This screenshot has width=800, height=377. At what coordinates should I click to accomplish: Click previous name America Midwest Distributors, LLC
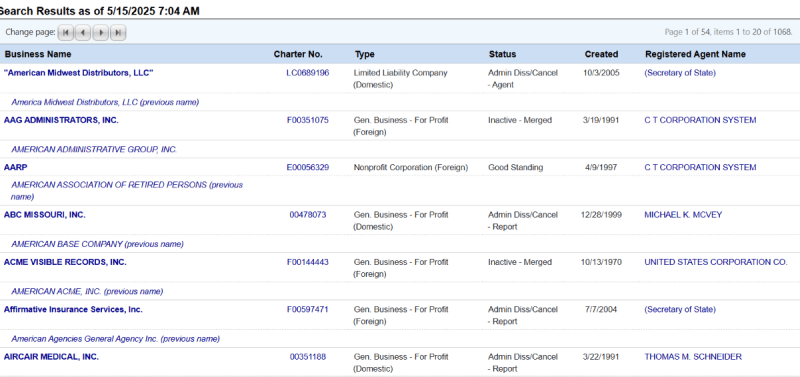tap(105, 102)
